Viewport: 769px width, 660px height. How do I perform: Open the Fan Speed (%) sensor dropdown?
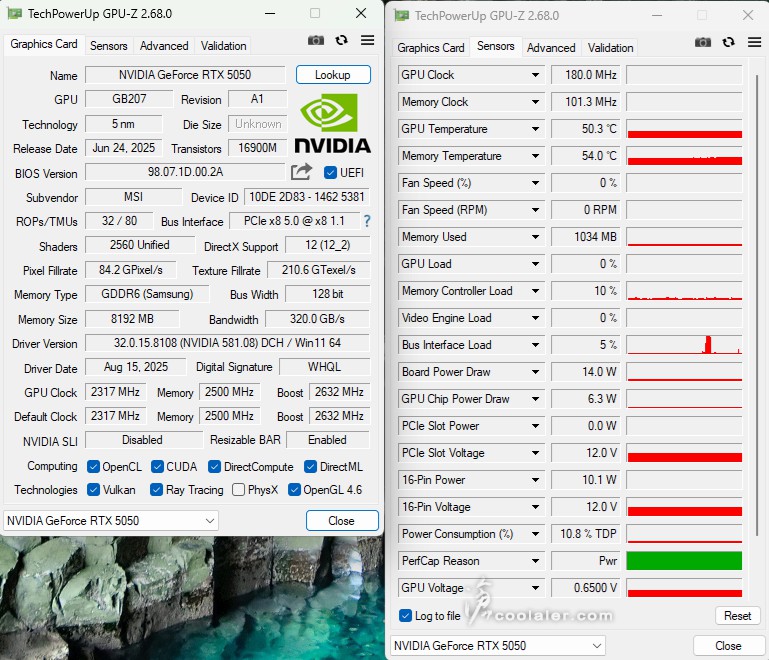535,183
